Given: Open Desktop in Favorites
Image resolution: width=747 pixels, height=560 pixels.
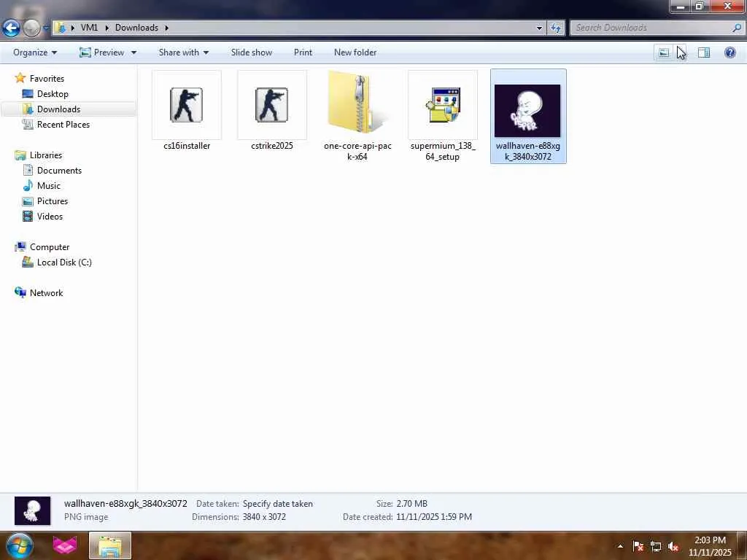Looking at the screenshot, I should 53,94.
